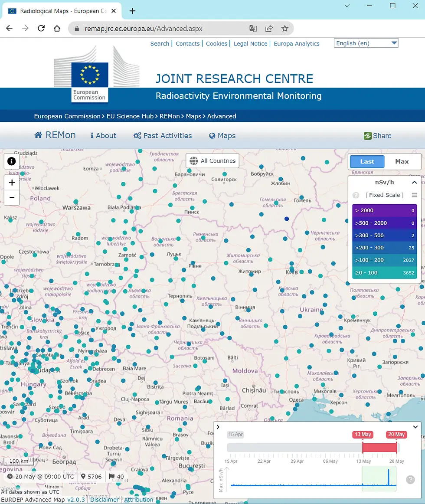Zoom in on the map

(x=12, y=183)
